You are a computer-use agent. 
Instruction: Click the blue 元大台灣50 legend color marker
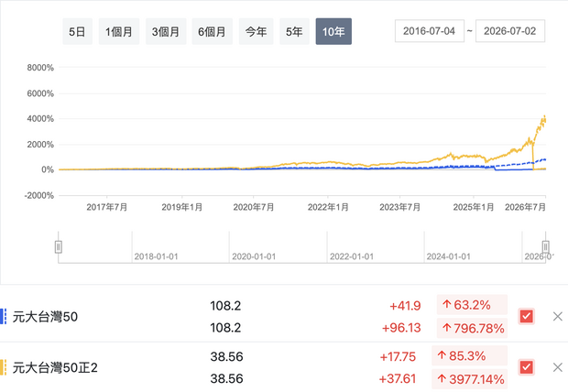tap(4, 316)
